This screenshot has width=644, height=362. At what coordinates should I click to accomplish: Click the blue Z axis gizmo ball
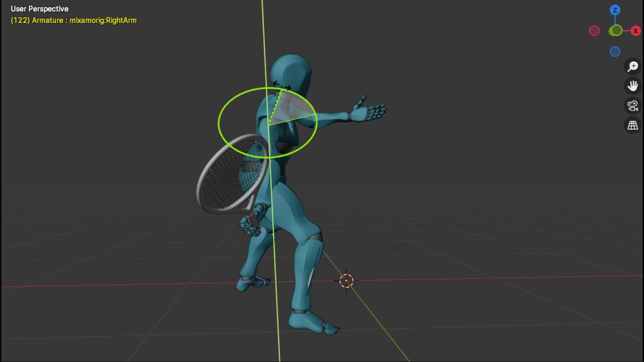coord(615,10)
